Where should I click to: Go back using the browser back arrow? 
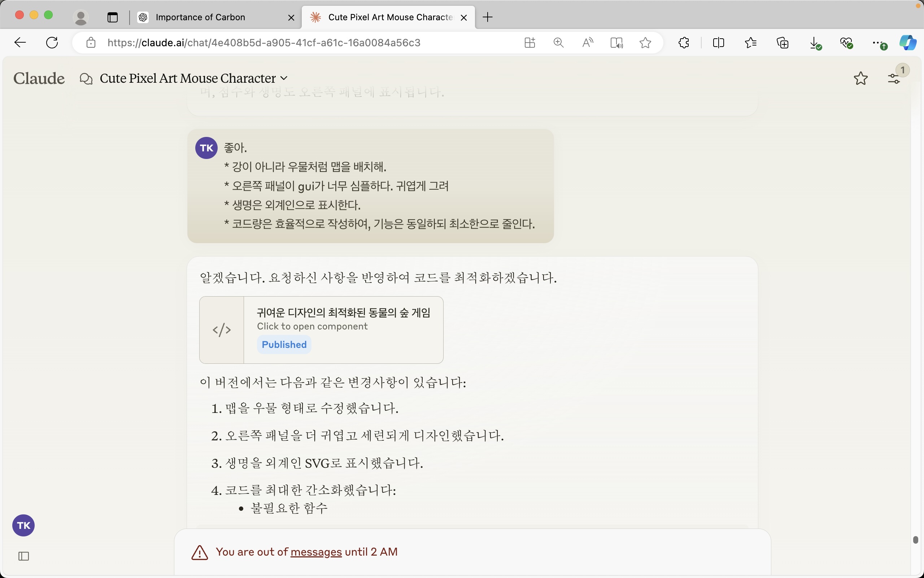[x=20, y=42]
